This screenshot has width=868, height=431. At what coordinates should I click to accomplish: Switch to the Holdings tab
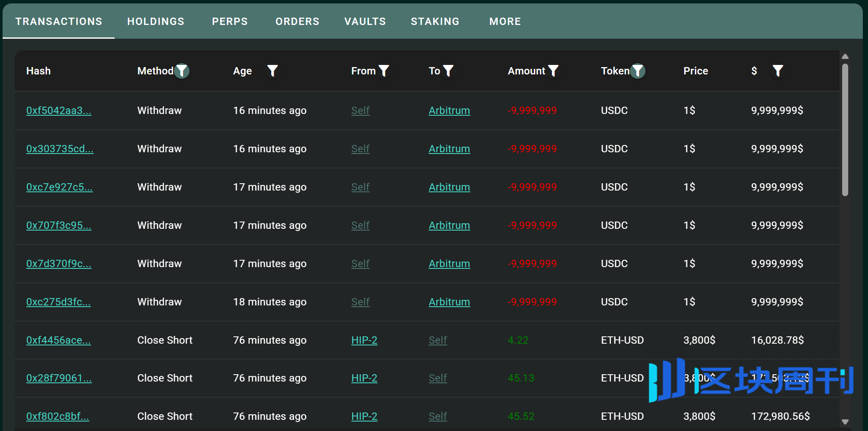click(156, 22)
